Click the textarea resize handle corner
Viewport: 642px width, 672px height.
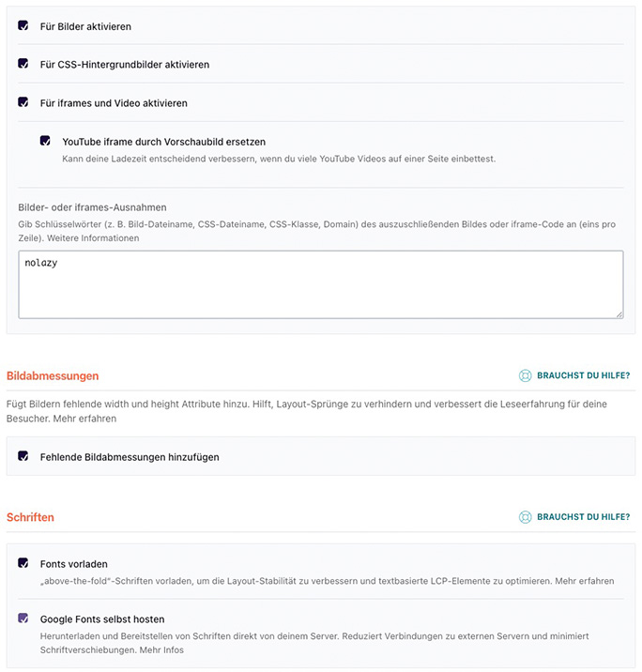tap(619, 314)
